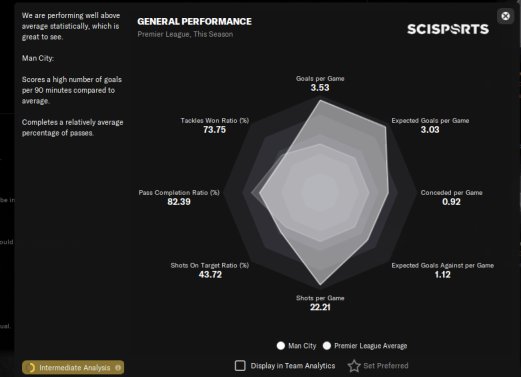Image resolution: width=521 pixels, height=377 pixels.
Task: Close the General Performance dialog
Action: (x=505, y=16)
